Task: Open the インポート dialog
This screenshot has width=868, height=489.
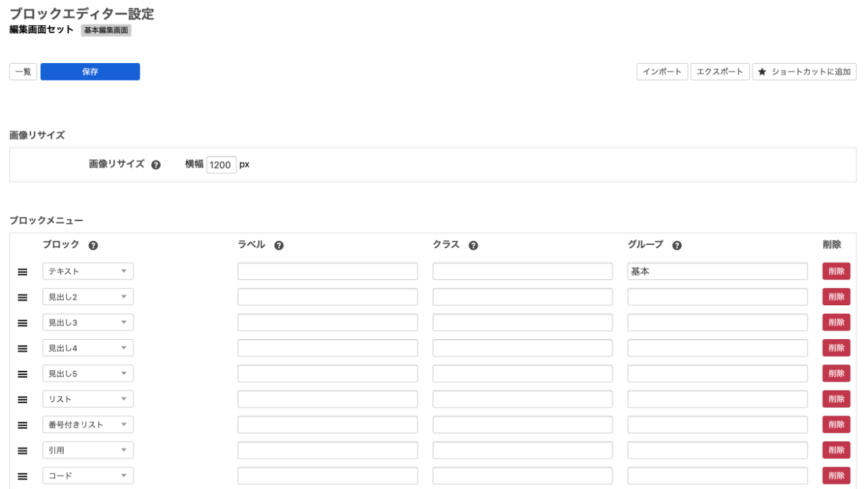Action: click(662, 71)
